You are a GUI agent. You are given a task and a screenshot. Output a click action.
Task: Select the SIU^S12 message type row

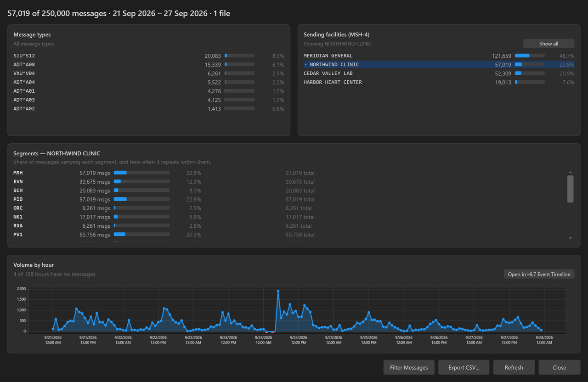[149, 56]
